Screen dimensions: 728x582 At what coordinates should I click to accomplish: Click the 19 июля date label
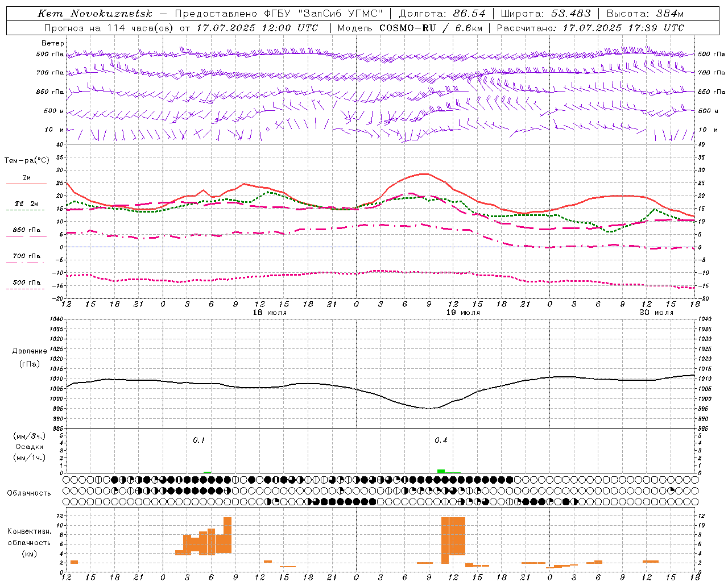[463, 313]
